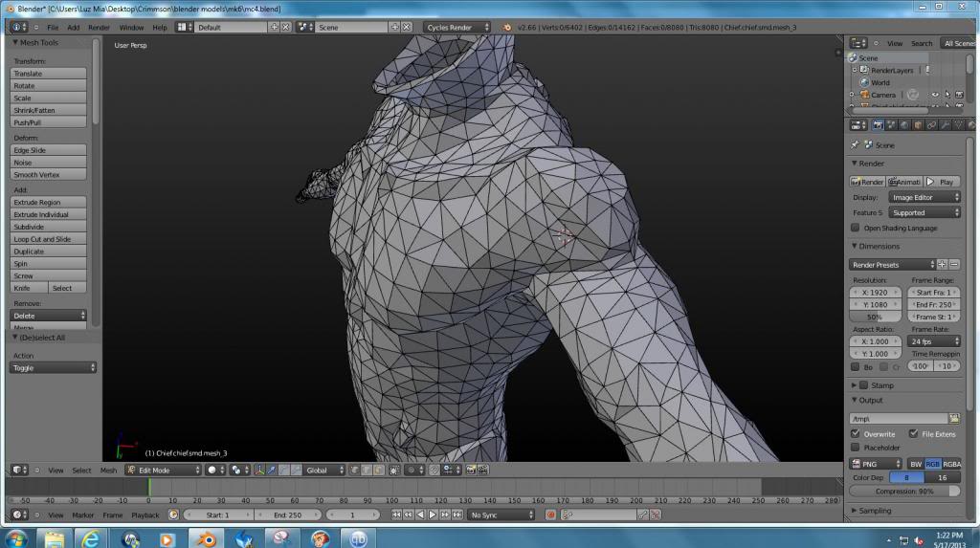Open the Help menu
This screenshot has width=980, height=548.
point(160,28)
